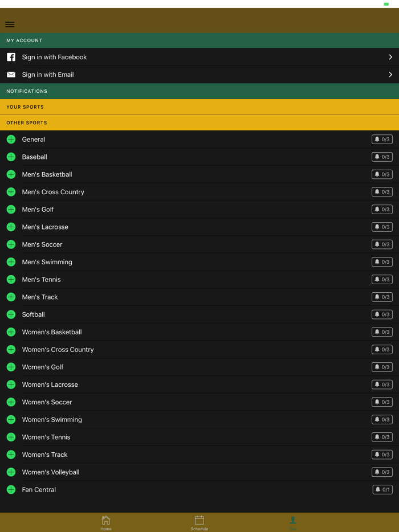Add Men's Tennis plus icon
399x532 pixels.
(x=11, y=280)
